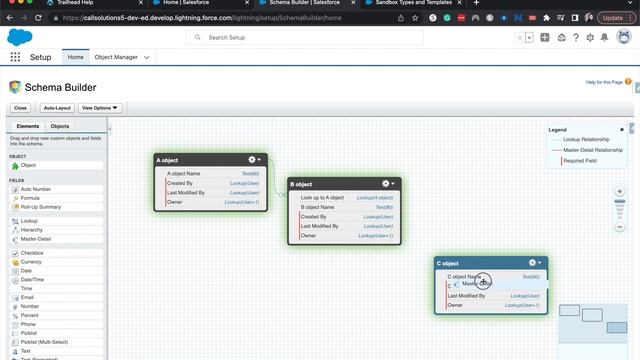The image size is (640, 360).
Task: Open the global actions plus icon
Action: (544, 38)
